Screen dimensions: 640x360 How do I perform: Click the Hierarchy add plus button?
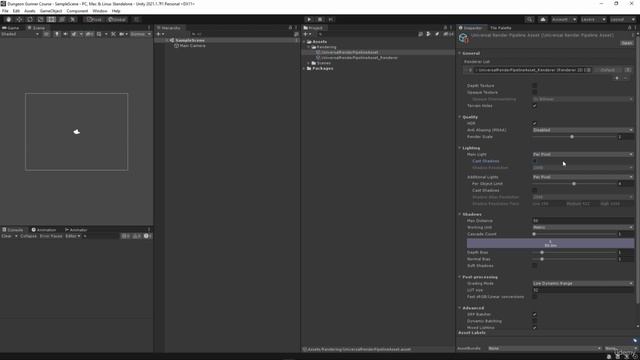coord(158,34)
